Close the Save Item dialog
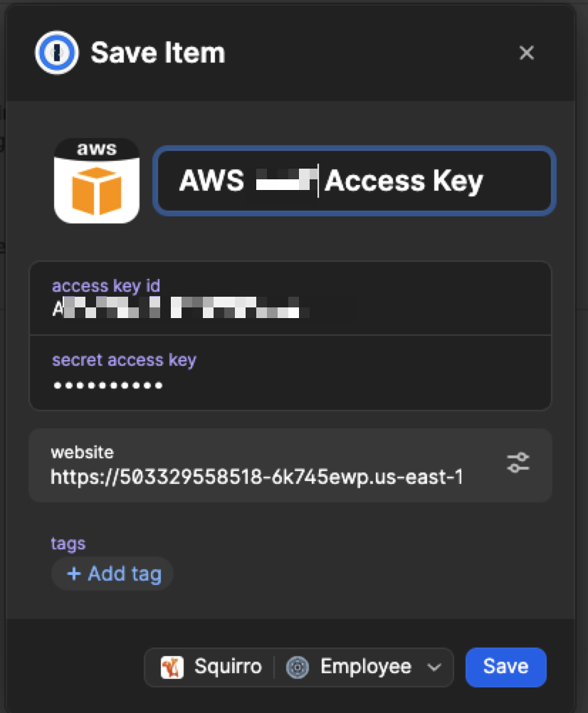Image resolution: width=588 pixels, height=713 pixels. coord(527,53)
